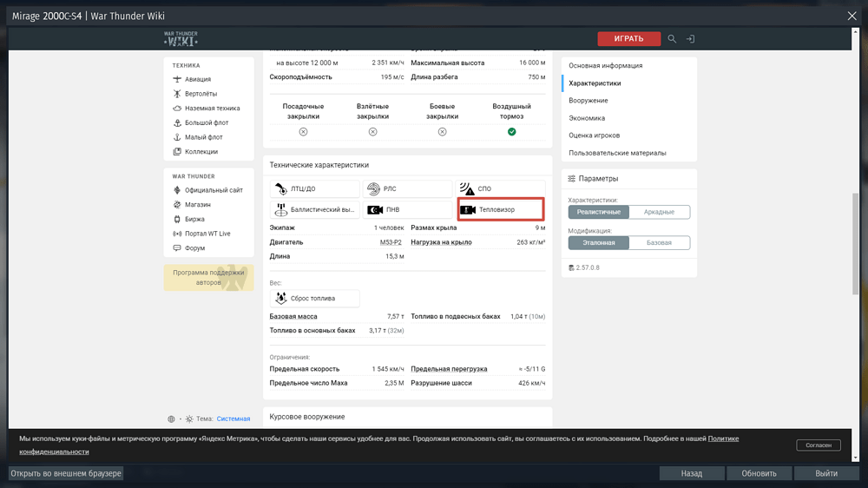Go to Характеристики section
Screen dimensions: 868x488
click(595, 83)
